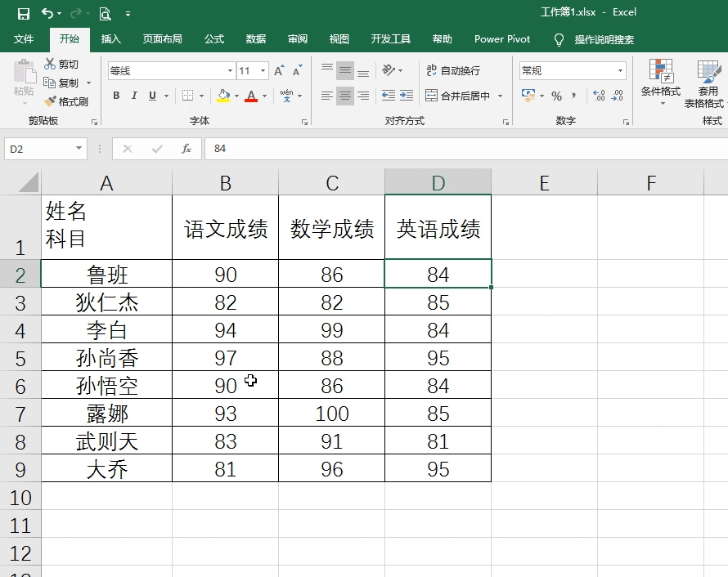Open the fill color dropdown arrow
Viewport: 728px width, 577px height.
click(236, 96)
